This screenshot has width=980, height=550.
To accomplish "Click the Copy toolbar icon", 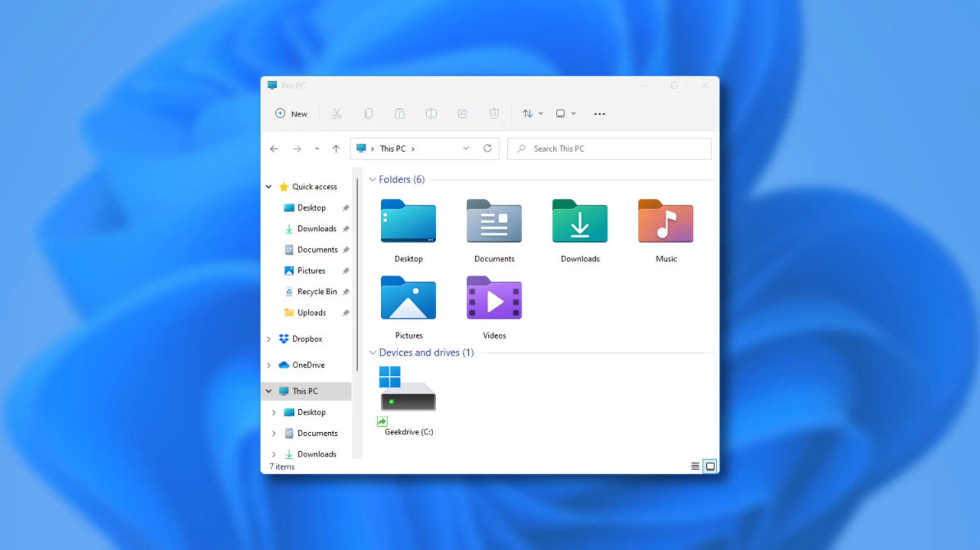I will (368, 113).
